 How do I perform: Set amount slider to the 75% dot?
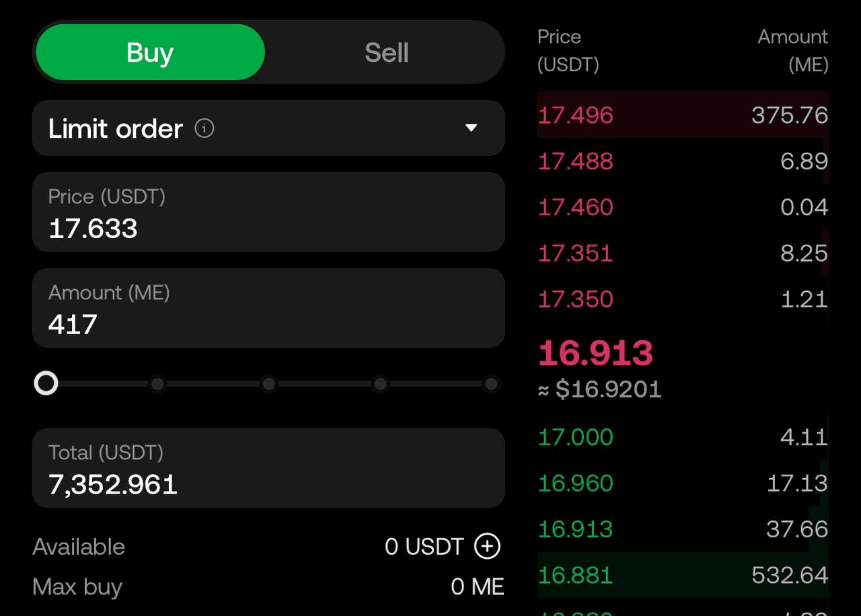tap(380, 384)
